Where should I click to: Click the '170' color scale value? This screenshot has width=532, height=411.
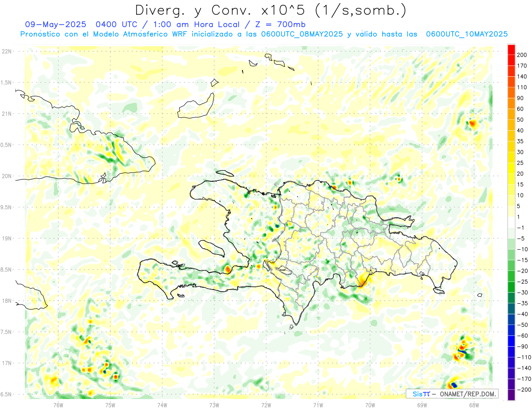coord(522,66)
